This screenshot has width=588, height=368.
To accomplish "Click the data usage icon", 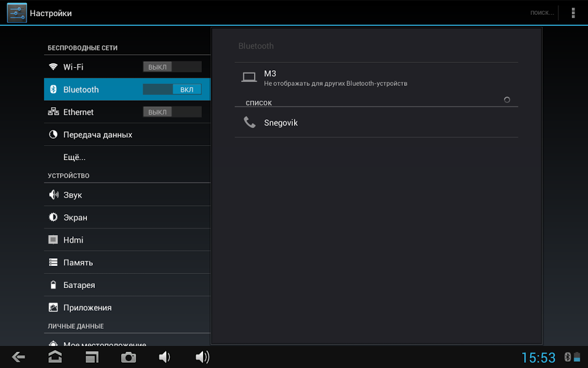I will coord(54,134).
